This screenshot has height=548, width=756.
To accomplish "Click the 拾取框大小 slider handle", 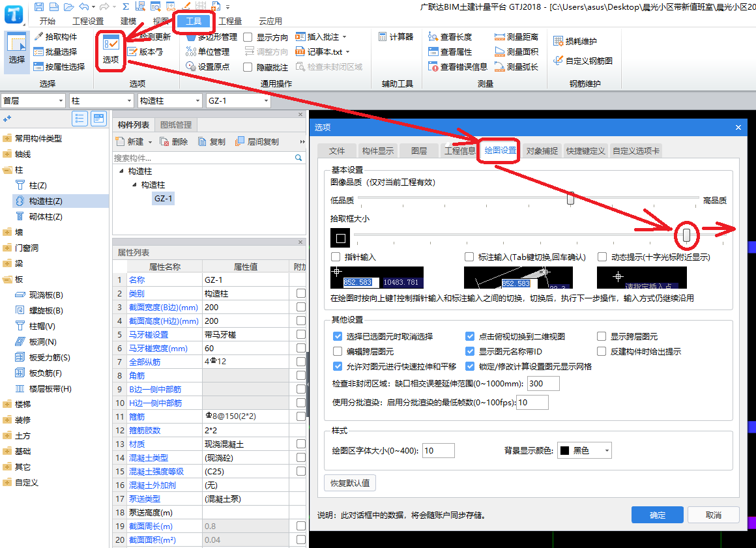I will point(686,235).
